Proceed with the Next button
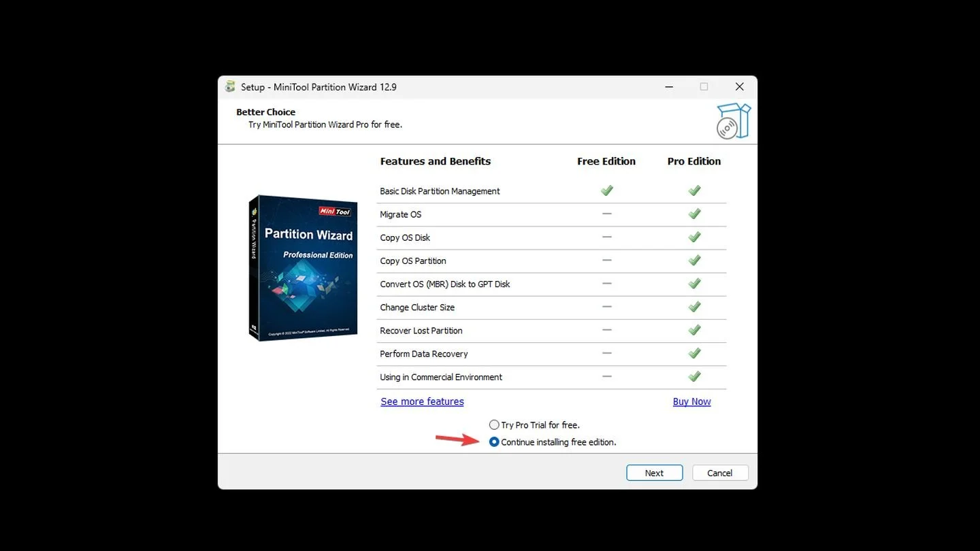This screenshot has width=980, height=551. 654,473
